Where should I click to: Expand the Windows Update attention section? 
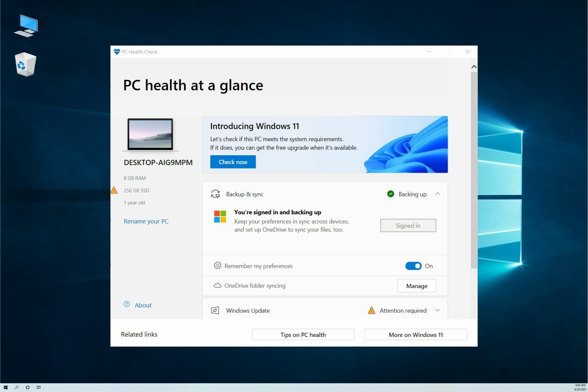point(438,310)
